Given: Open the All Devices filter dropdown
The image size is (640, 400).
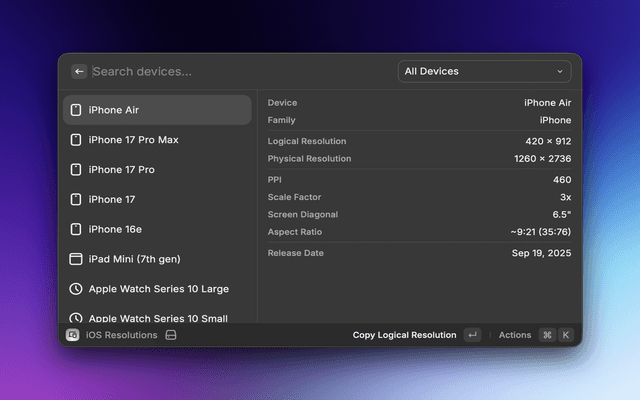Looking at the screenshot, I should (x=484, y=72).
